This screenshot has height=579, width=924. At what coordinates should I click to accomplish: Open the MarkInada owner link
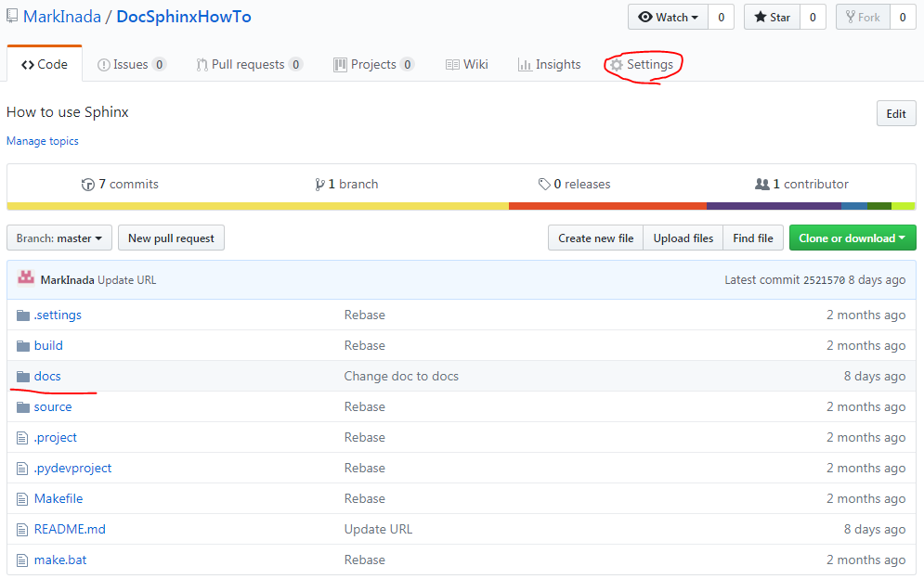point(62,17)
